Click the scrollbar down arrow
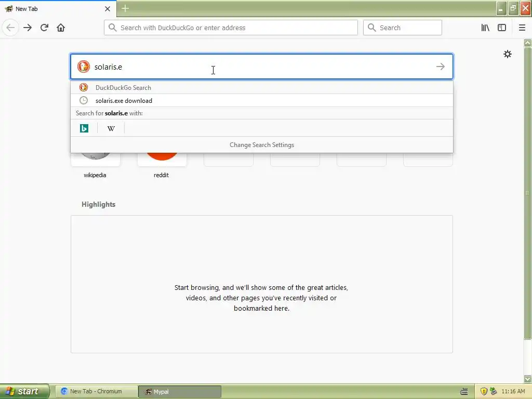Screen dimensions: 532x399 coord(527,379)
